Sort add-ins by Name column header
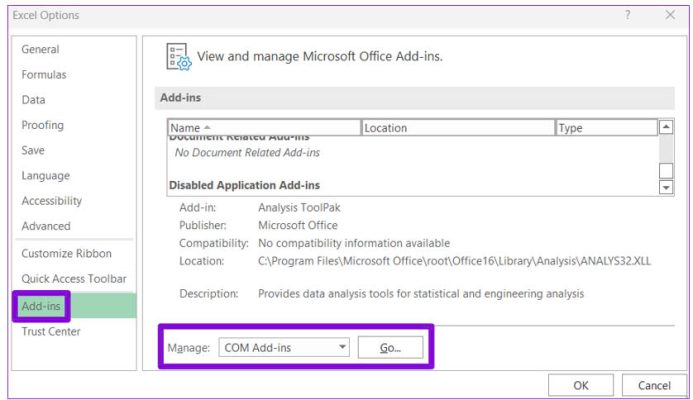693x400 pixels. (264, 128)
